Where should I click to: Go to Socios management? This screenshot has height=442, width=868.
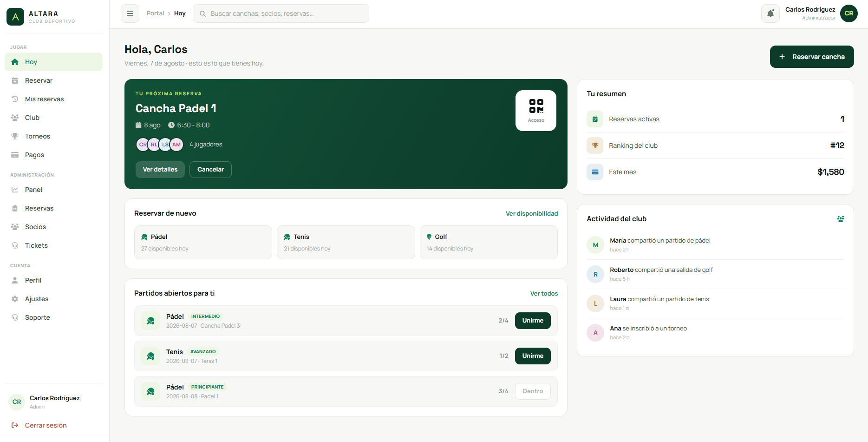[x=53, y=227]
